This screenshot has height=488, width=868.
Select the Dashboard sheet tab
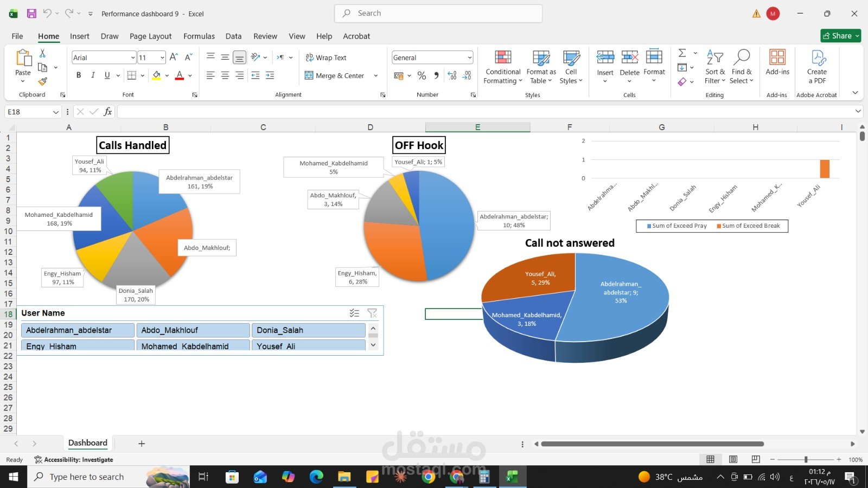click(x=88, y=443)
